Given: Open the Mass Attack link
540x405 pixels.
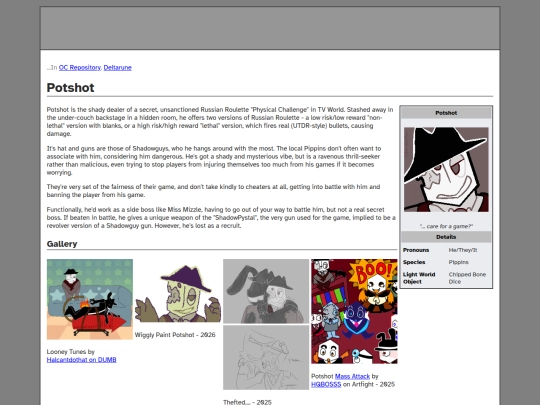Looking at the screenshot, I should [x=352, y=376].
